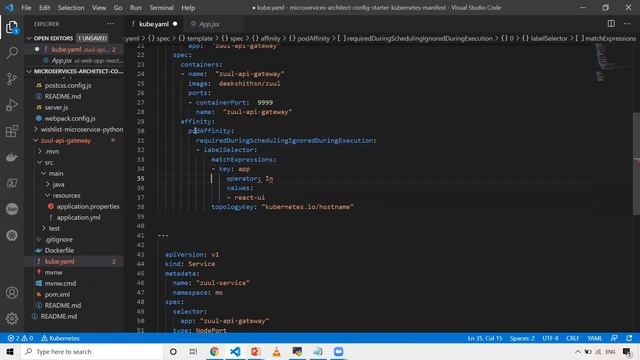Click the split editor right icon

point(611,24)
